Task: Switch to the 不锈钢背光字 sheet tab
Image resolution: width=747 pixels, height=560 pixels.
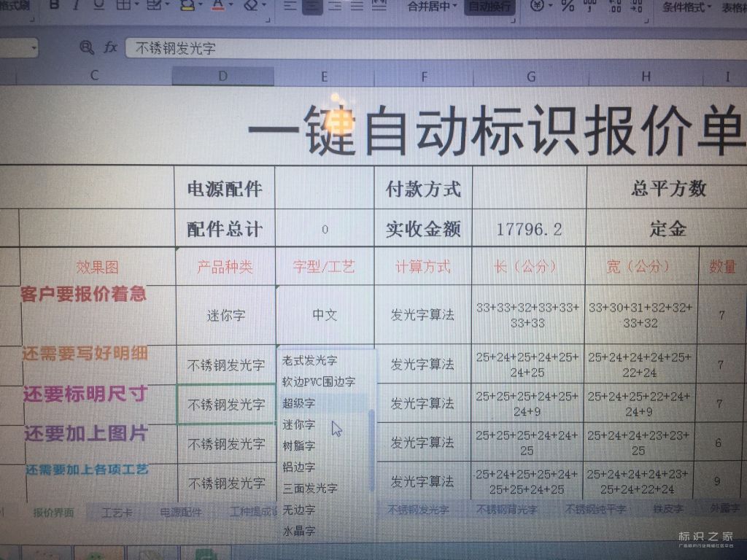Action: click(506, 510)
